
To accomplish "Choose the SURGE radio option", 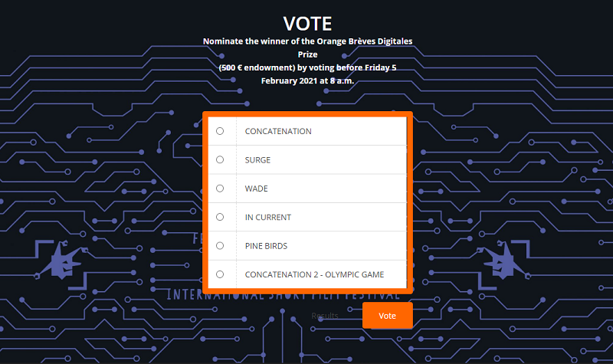I will [x=220, y=159].
